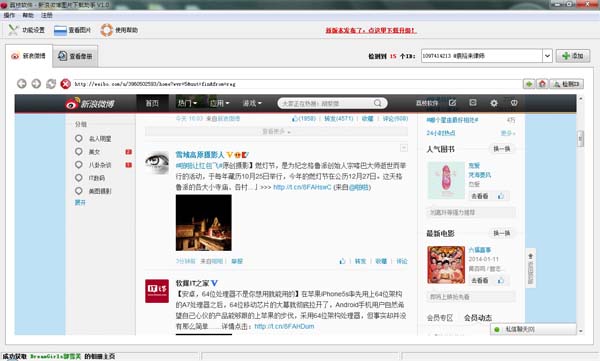Open 使用帮助 (usage help) in the toolbar
Viewport: 600px width, 361px height.
(x=119, y=30)
